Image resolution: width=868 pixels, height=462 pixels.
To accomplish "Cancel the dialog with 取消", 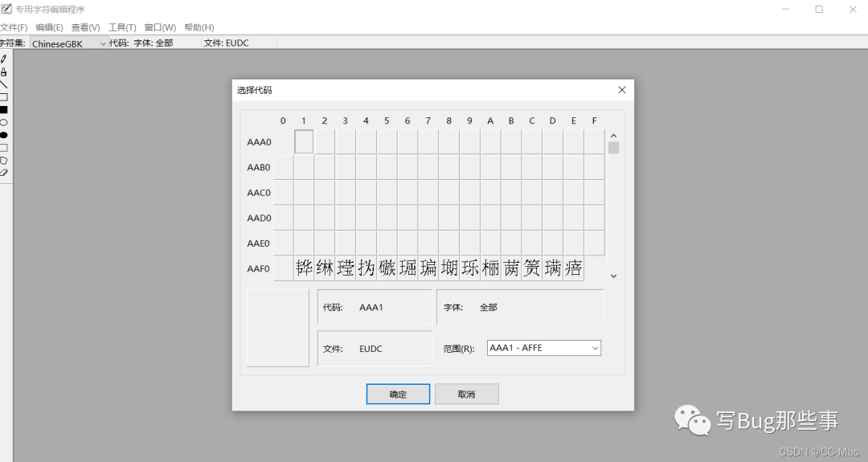I will click(x=467, y=394).
